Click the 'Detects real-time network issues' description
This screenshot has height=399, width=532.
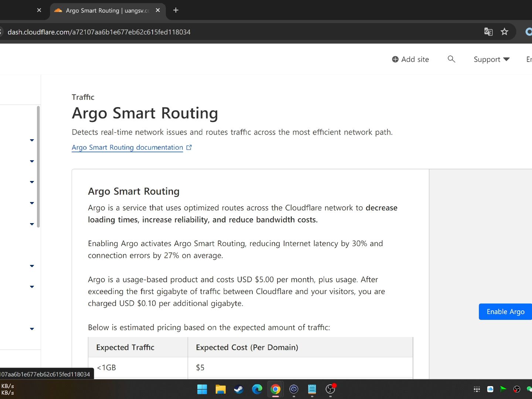pyautogui.click(x=232, y=132)
